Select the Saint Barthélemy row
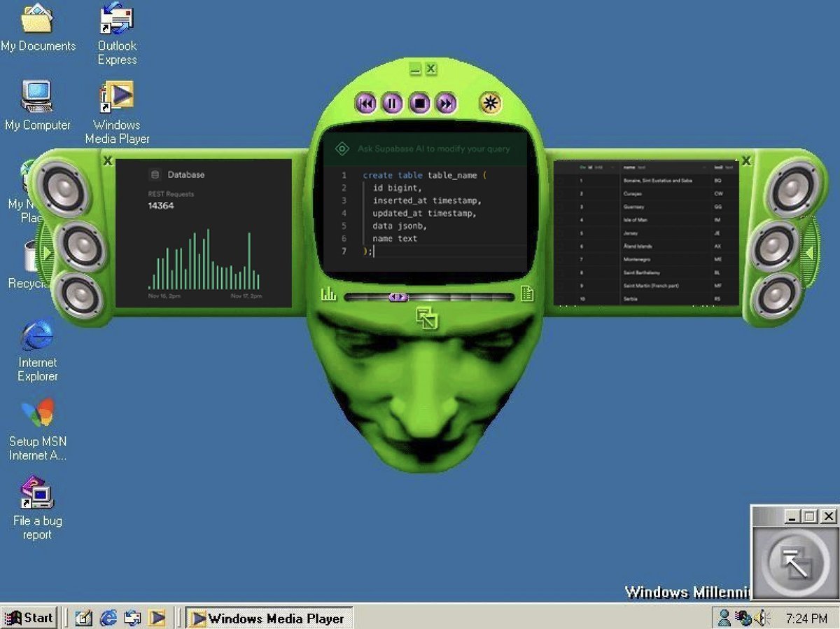 (x=647, y=272)
